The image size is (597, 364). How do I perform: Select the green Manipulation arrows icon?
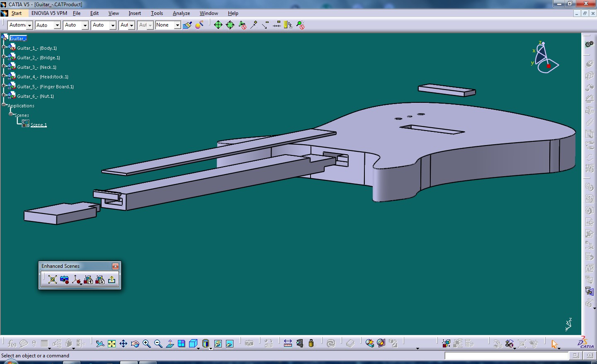[x=218, y=25]
